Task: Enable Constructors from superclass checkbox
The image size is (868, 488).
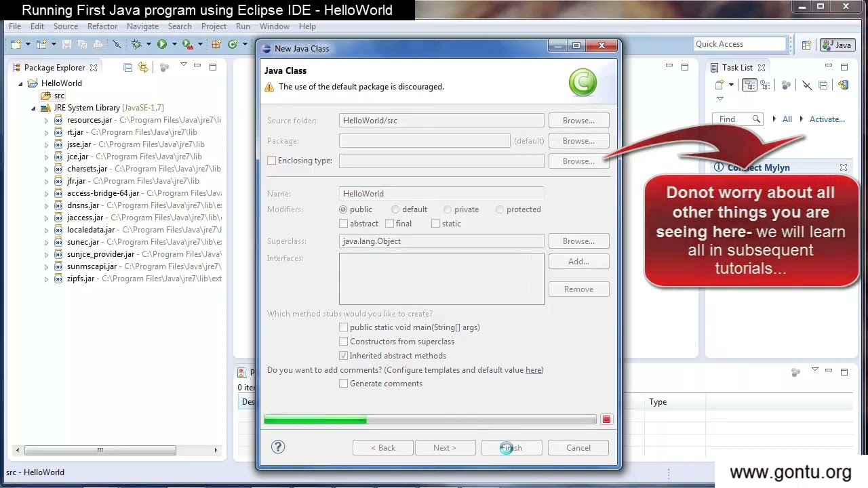Action: [343, 342]
